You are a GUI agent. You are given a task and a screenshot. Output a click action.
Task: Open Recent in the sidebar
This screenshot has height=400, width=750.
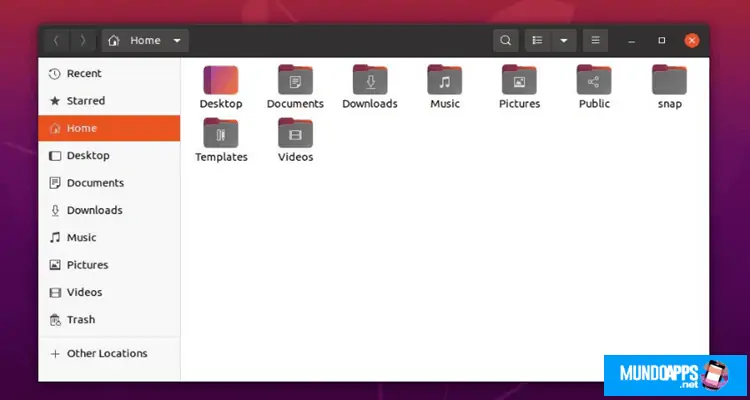109,74
